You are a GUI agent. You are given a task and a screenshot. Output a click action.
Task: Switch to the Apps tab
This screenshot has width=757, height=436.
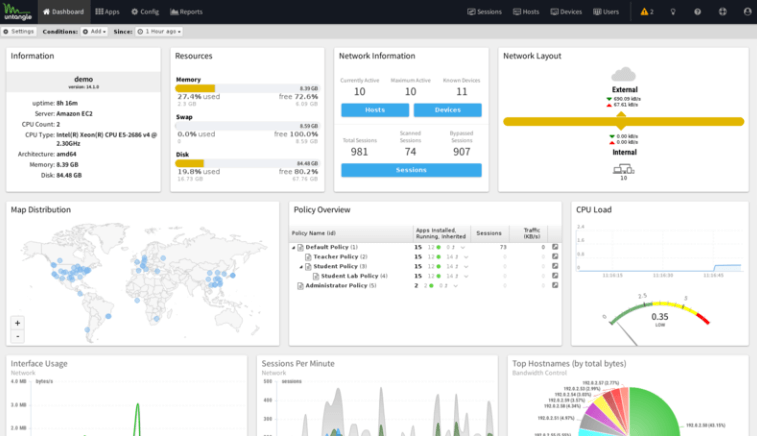click(107, 12)
